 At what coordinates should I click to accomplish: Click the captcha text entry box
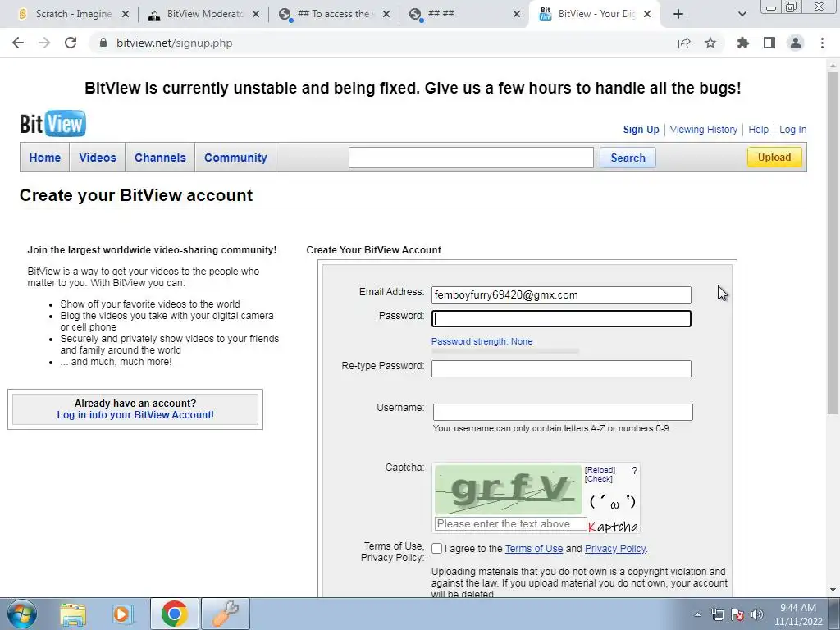point(510,524)
